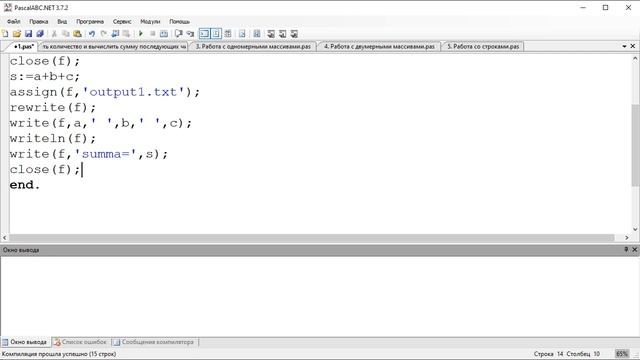Pin the Окно вывода panel

coord(626,249)
